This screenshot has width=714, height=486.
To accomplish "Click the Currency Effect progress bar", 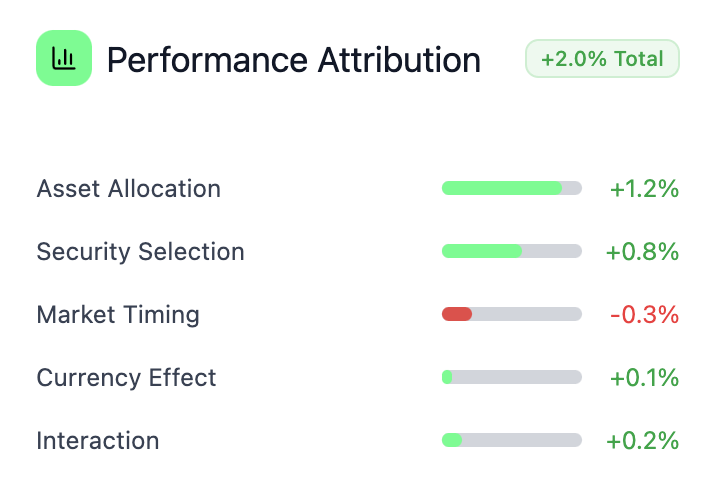I will 511,377.
